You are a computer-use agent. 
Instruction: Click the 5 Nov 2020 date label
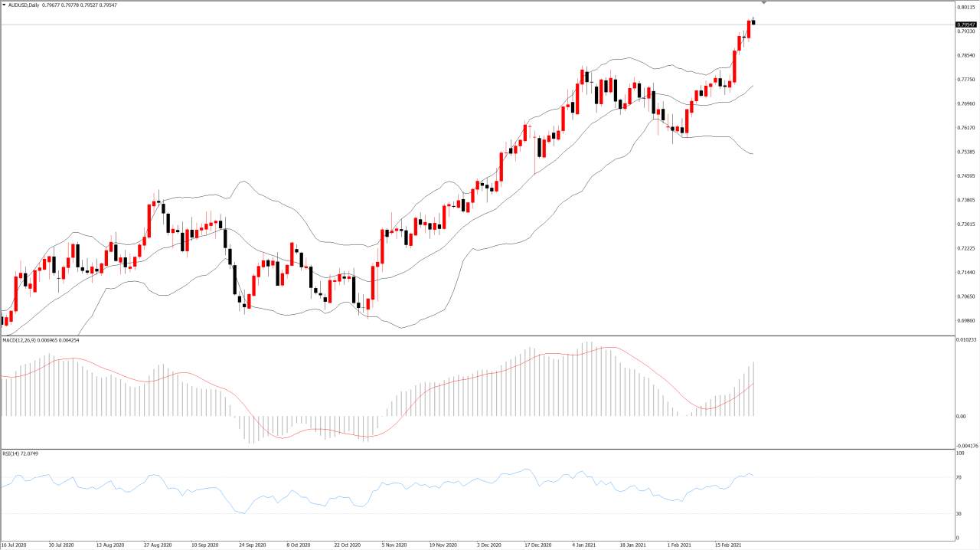point(394,545)
